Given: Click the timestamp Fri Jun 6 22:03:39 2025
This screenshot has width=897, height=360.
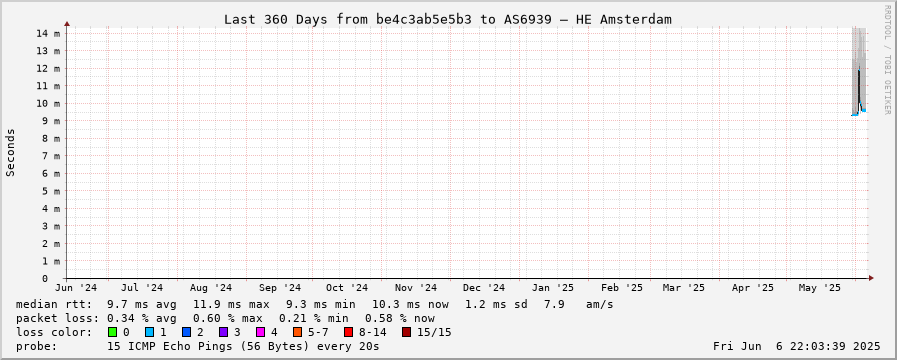Looking at the screenshot, I should click(x=797, y=346).
